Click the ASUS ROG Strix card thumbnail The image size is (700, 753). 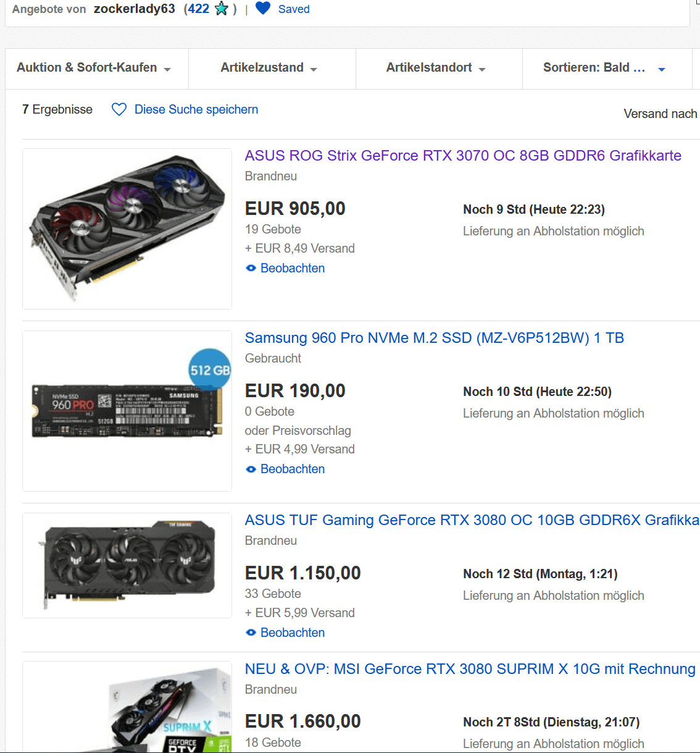pos(127,229)
